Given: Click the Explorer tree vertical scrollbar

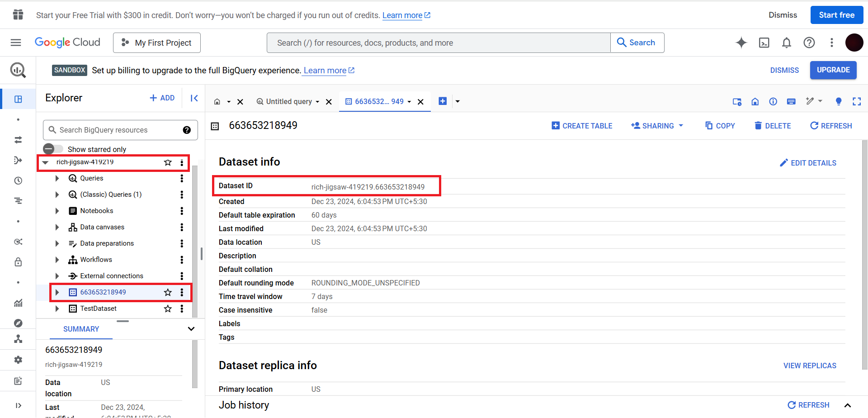Looking at the screenshot, I should [195, 241].
